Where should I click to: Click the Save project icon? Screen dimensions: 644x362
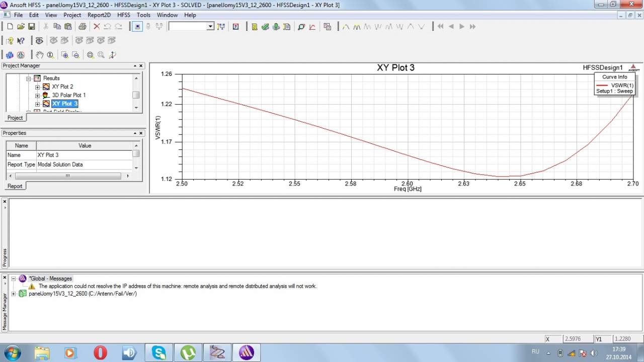[31, 27]
